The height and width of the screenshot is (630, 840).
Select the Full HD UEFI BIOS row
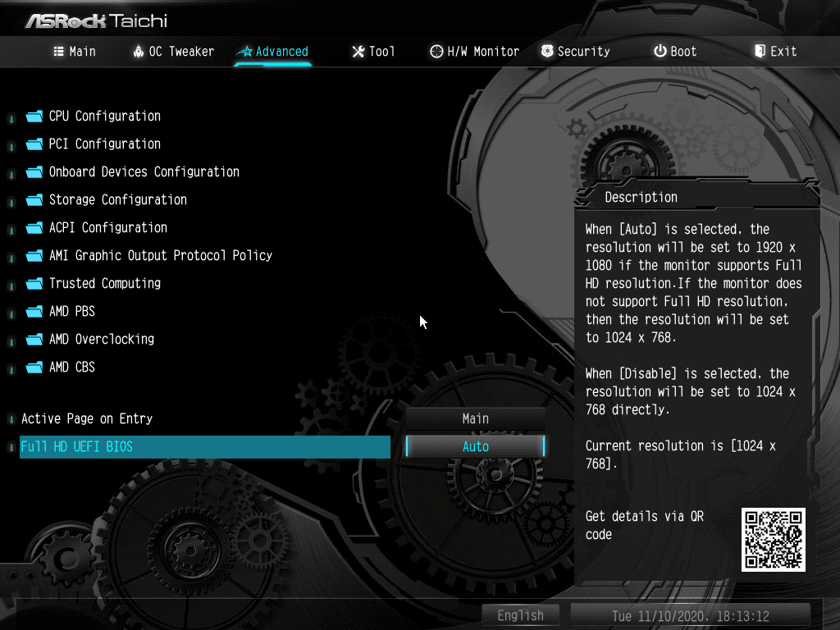point(204,447)
